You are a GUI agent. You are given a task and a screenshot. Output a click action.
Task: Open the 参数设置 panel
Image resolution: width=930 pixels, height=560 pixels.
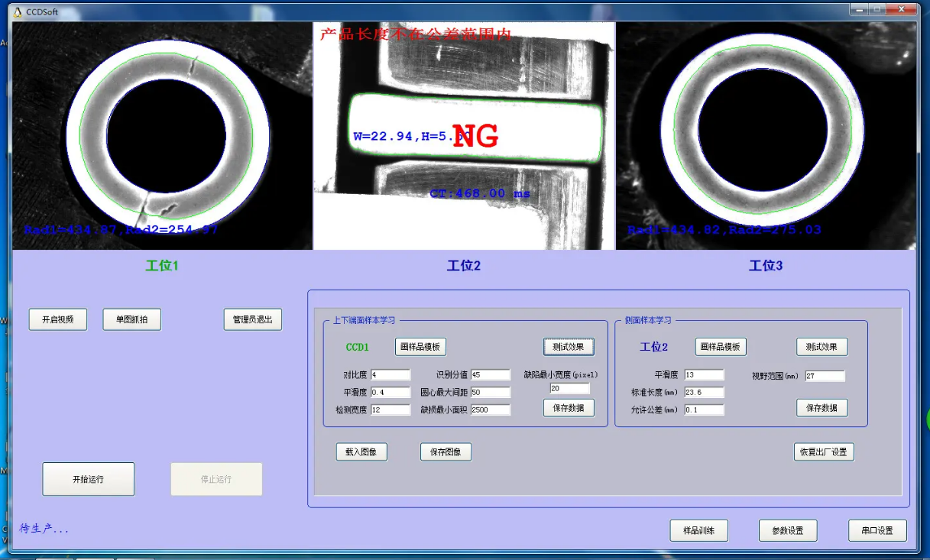788,530
